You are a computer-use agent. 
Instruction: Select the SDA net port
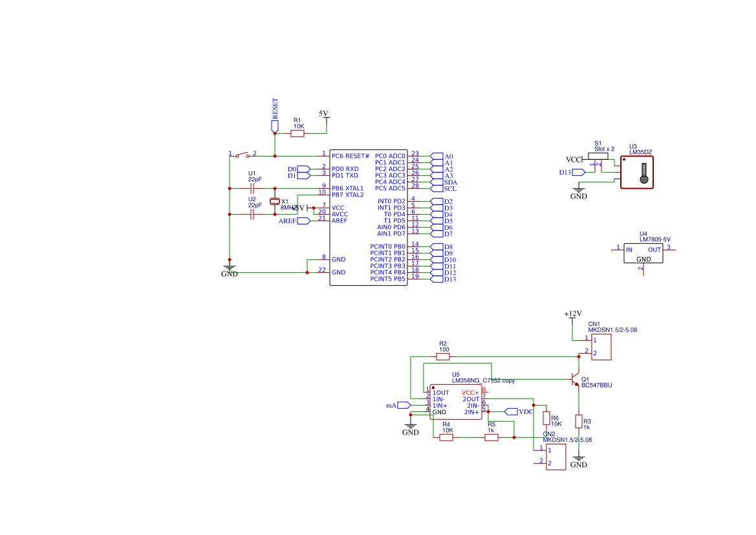tap(444, 182)
